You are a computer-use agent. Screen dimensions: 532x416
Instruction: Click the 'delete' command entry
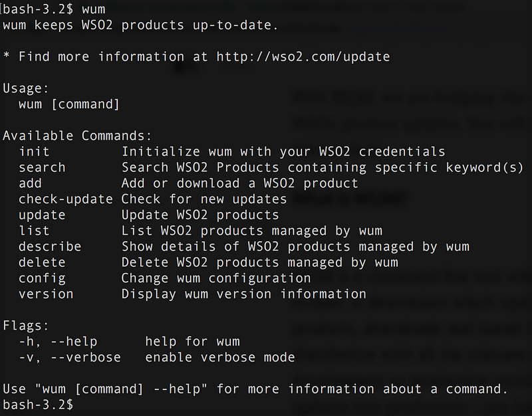click(x=42, y=262)
